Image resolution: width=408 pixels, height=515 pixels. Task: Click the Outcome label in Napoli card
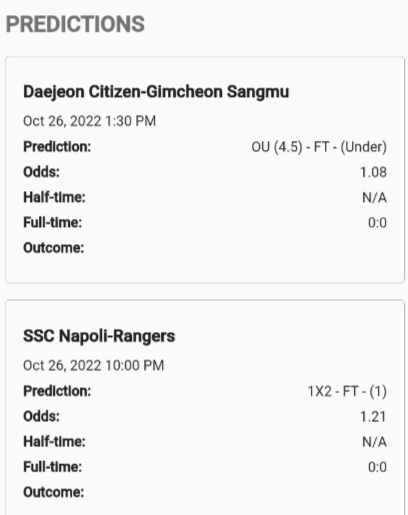pyautogui.click(x=53, y=492)
